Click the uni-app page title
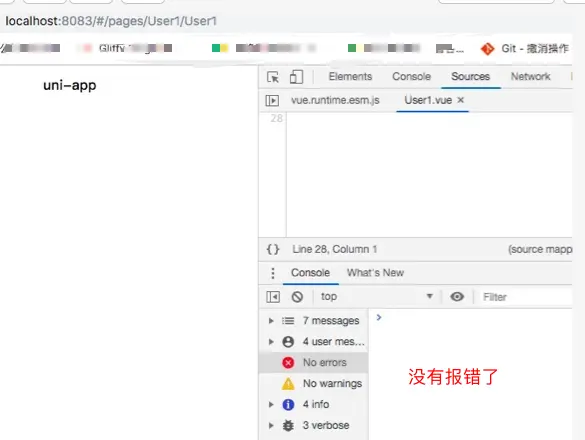The width and height of the screenshot is (585, 440). pyautogui.click(x=70, y=85)
